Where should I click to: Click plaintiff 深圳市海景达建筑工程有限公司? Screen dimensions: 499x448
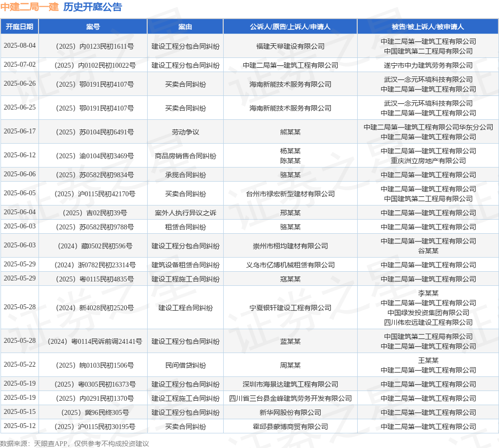click(x=290, y=384)
